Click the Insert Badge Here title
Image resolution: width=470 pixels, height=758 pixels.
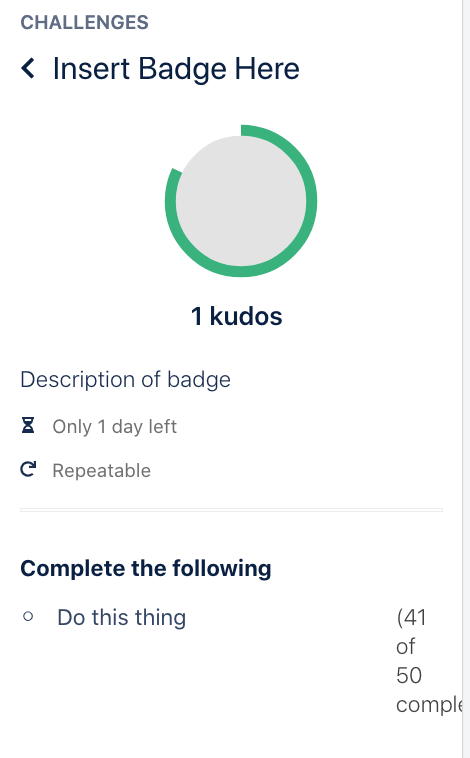tap(176, 68)
